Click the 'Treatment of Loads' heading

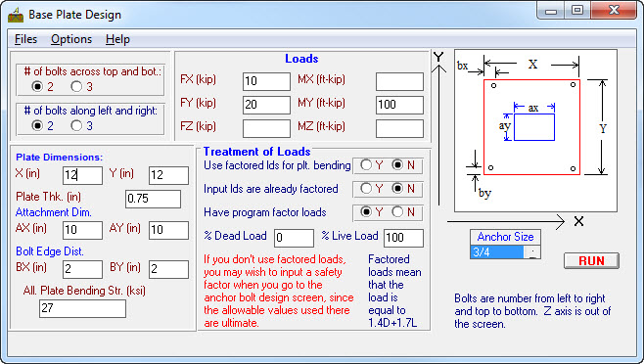coord(257,152)
